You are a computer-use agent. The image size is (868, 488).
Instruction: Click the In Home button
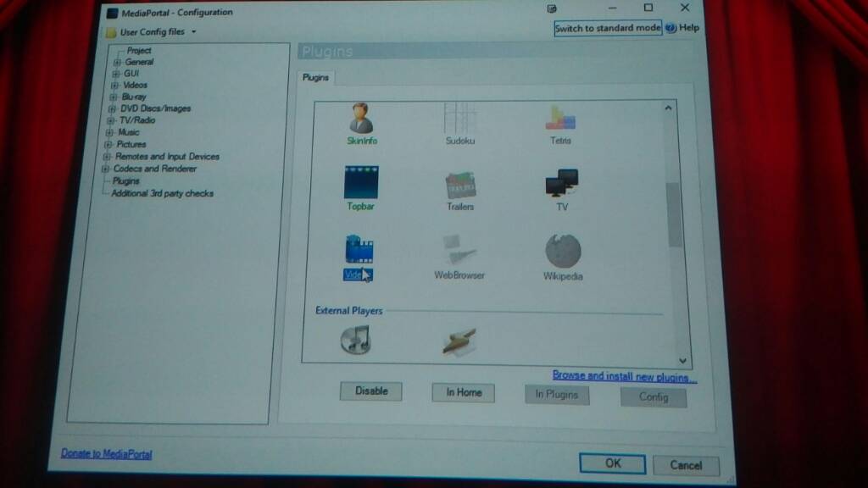pos(464,392)
